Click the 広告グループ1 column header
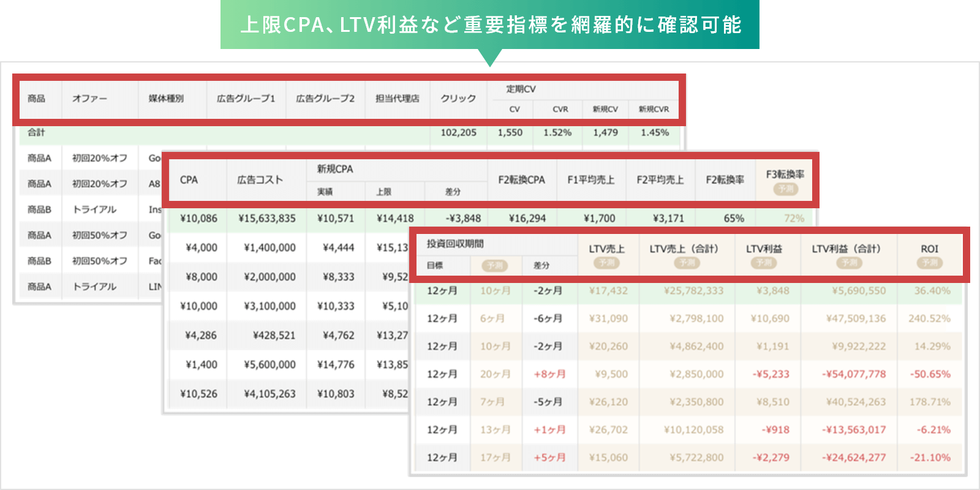 246,99
